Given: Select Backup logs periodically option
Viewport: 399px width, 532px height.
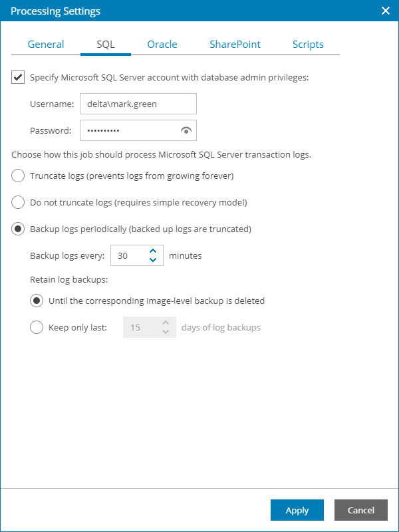Looking at the screenshot, I should click(18, 229).
